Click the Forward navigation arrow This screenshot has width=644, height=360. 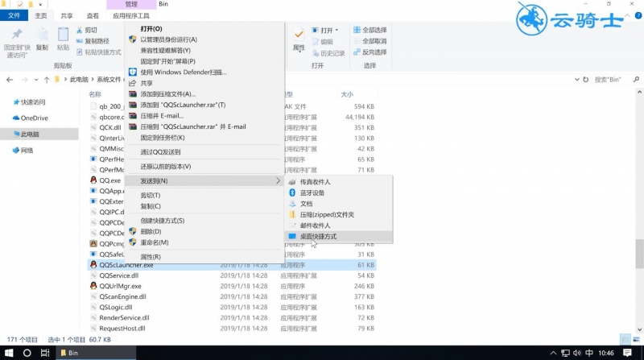click(x=24, y=79)
